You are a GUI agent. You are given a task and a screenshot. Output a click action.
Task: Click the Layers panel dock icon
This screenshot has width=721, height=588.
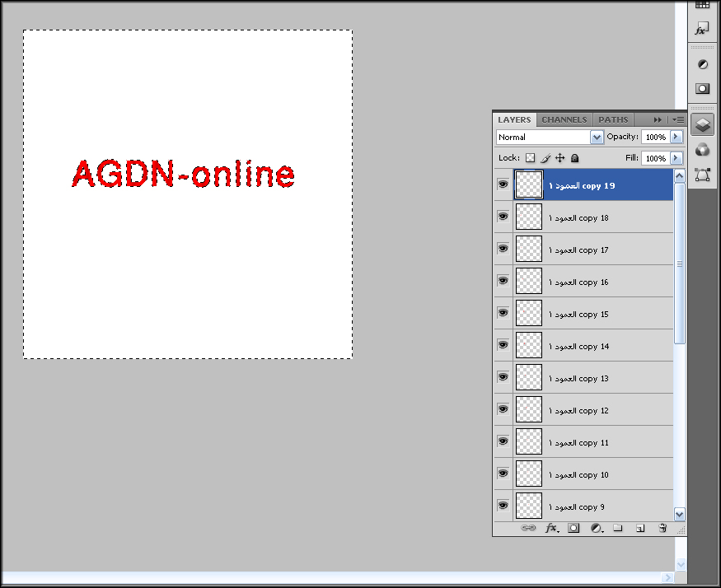click(x=702, y=124)
